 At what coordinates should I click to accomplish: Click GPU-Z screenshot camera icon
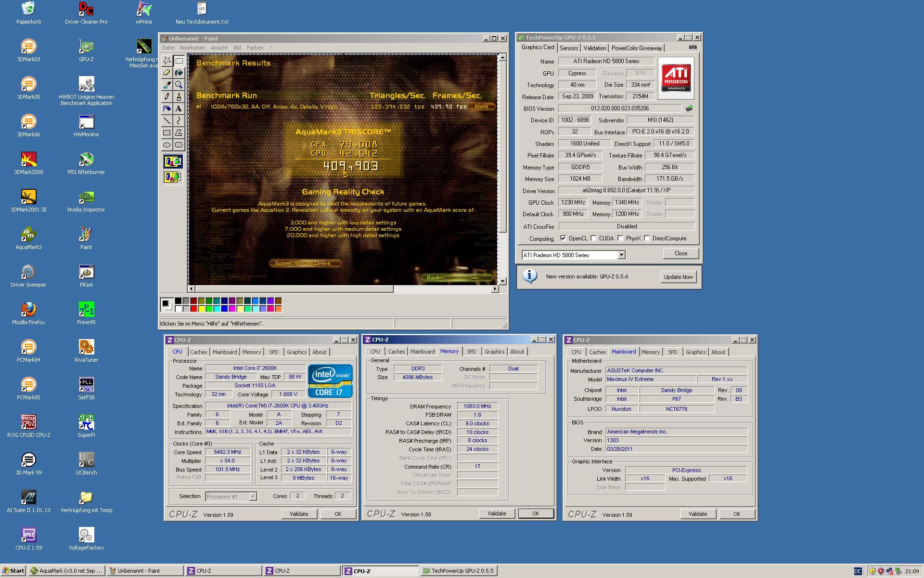tap(693, 47)
